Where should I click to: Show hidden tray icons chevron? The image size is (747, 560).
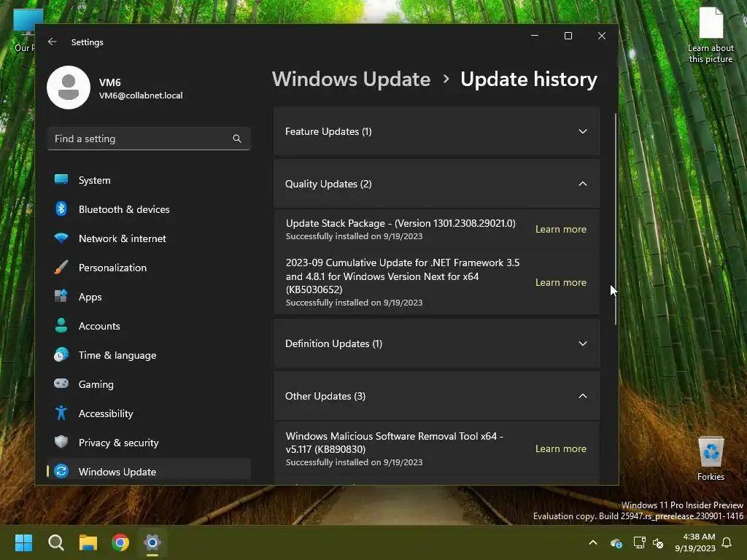pos(593,542)
